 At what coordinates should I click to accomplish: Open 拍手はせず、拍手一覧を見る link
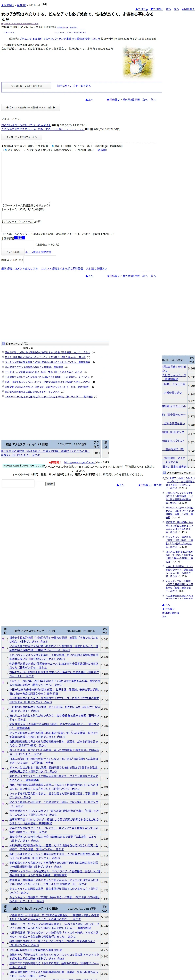[x=74, y=86]
